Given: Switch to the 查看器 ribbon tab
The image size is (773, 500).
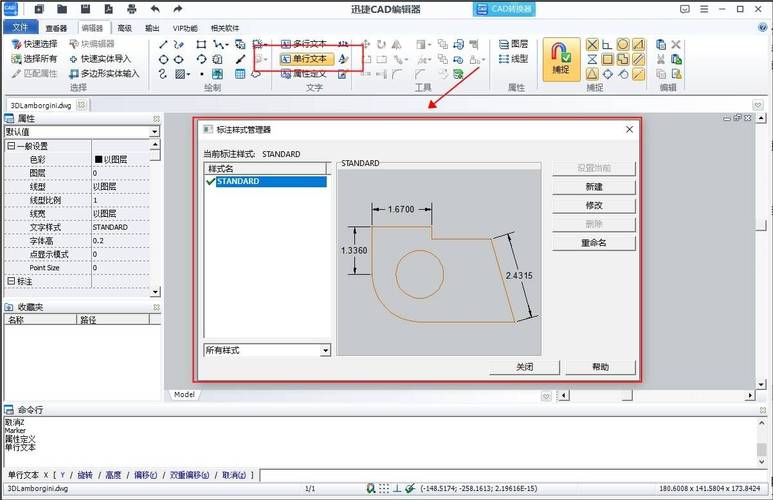Looking at the screenshot, I should pyautogui.click(x=56, y=28).
